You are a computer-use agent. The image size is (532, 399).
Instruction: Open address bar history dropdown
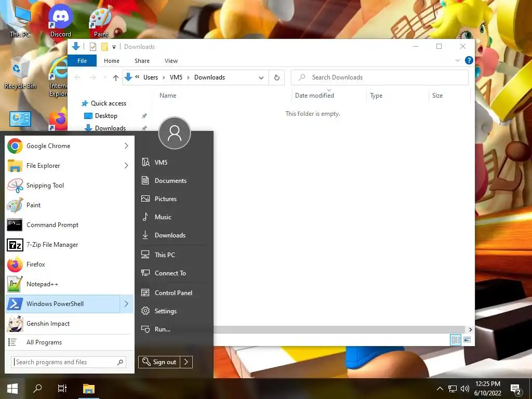[x=261, y=78]
